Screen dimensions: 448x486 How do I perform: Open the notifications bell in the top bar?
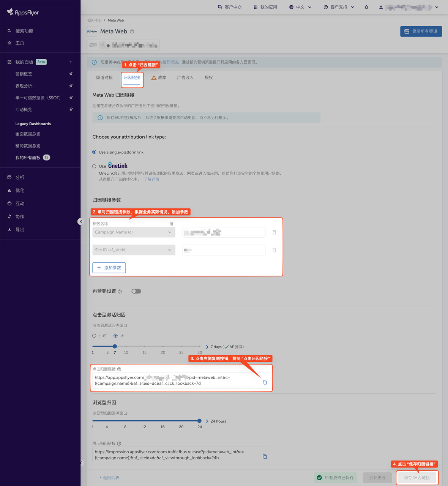click(366, 6)
